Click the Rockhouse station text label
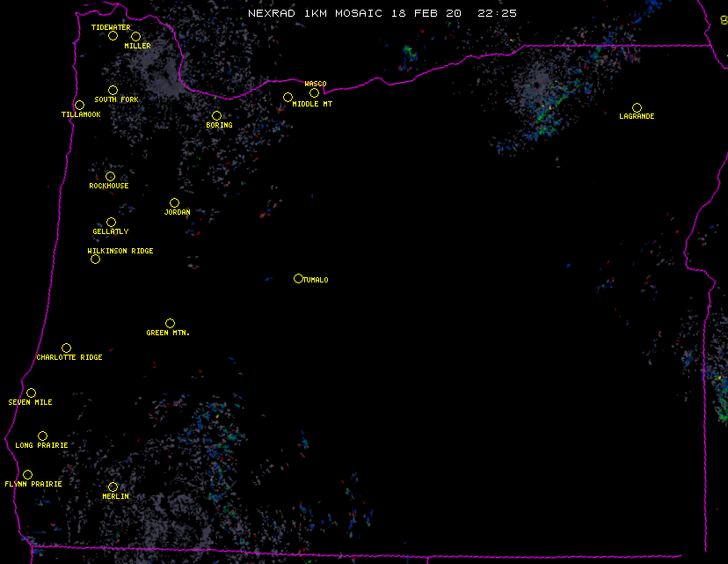Screen dimensions: 728x564 click(109, 187)
